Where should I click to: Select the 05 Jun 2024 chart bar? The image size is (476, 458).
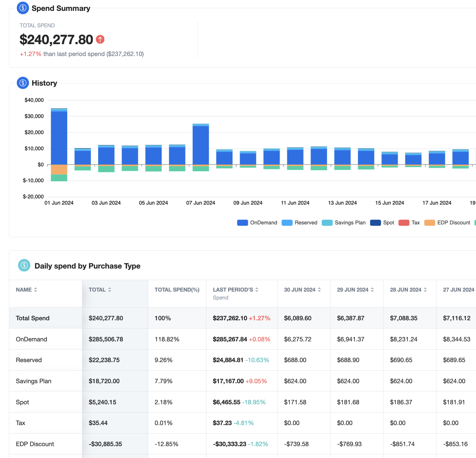click(153, 156)
